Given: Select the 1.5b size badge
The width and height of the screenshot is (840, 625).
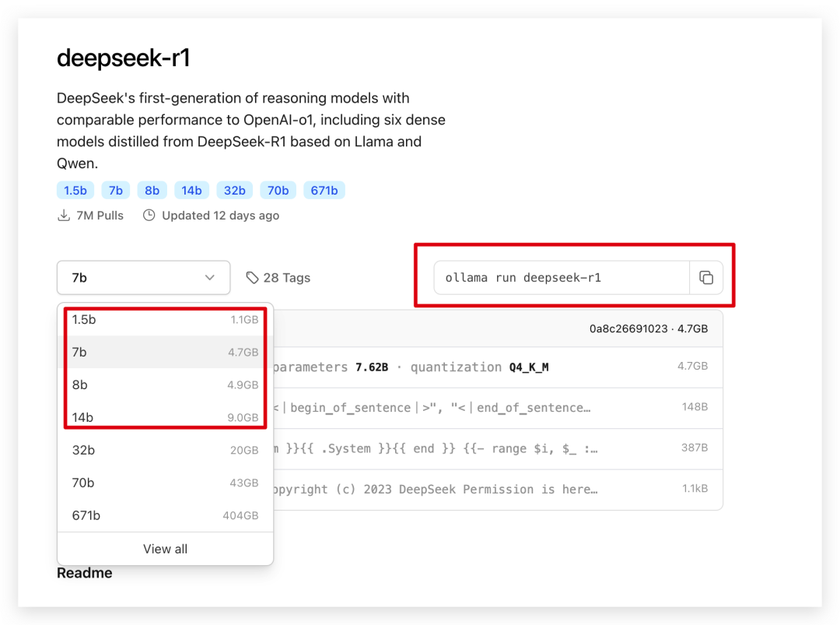Looking at the screenshot, I should point(75,190).
